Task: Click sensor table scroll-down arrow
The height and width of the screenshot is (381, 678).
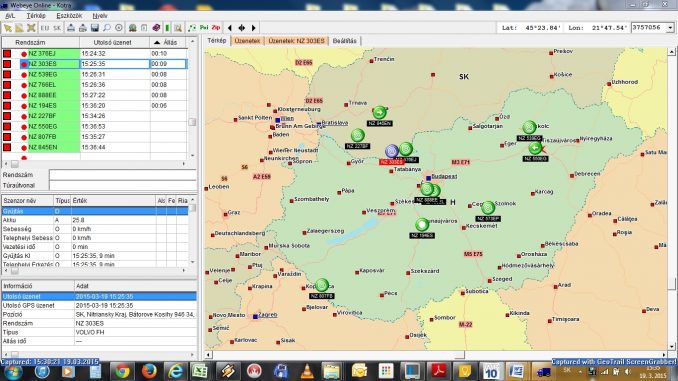Action: (192, 262)
